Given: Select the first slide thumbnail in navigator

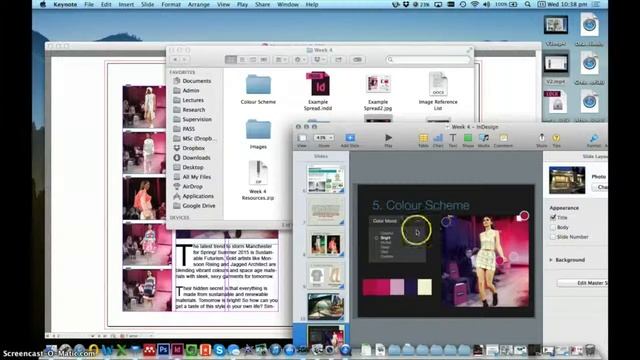Looking at the screenshot, I should (x=326, y=179).
